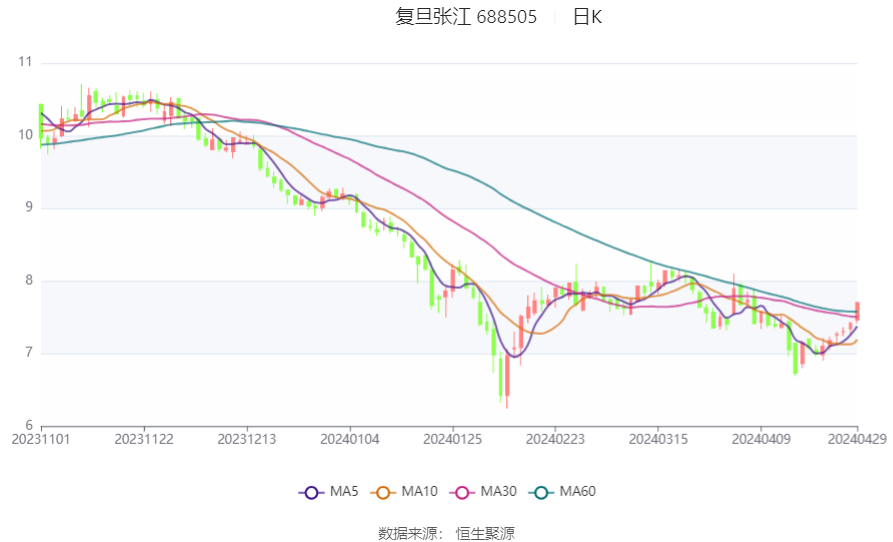The image size is (893, 542).
Task: Select the 日K label in the title
Action: [587, 17]
